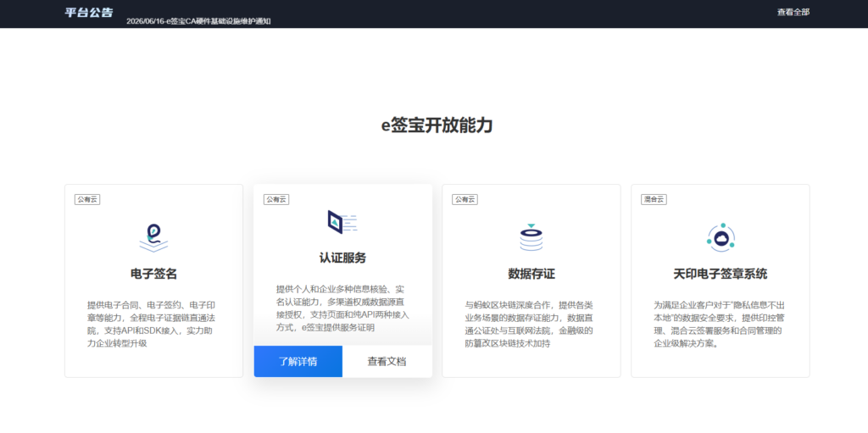Click the 平台公告 heading
The image size is (868, 433).
coord(88,12)
